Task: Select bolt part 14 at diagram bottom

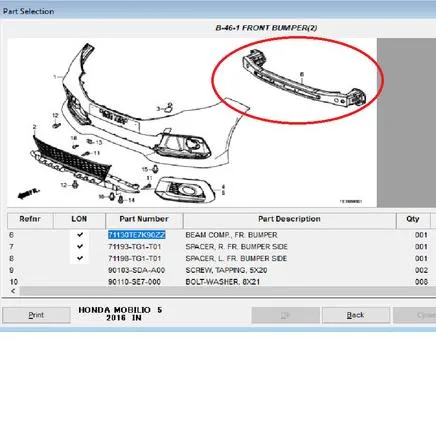Action: (121, 200)
